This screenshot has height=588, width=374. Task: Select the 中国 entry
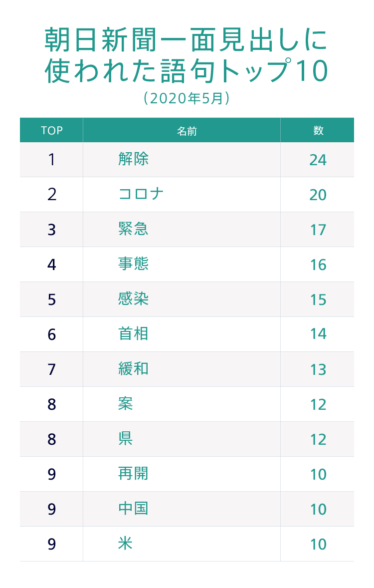coord(134,509)
